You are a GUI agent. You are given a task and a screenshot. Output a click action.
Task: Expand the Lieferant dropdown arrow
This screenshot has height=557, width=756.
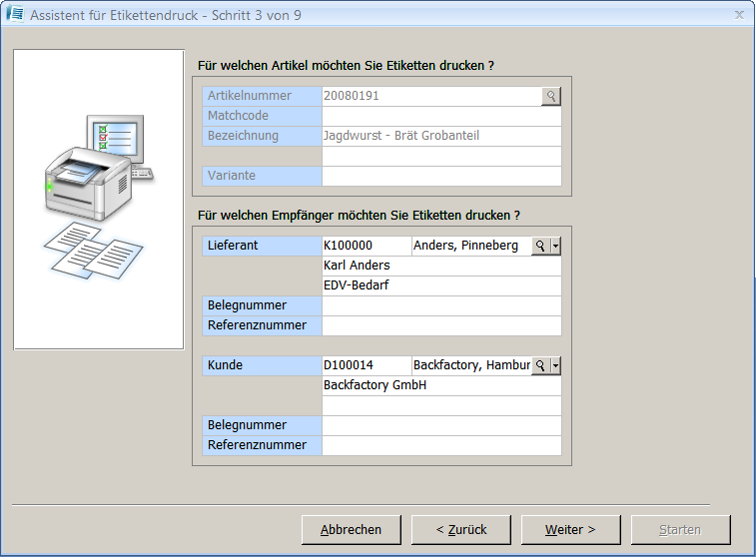click(556, 246)
